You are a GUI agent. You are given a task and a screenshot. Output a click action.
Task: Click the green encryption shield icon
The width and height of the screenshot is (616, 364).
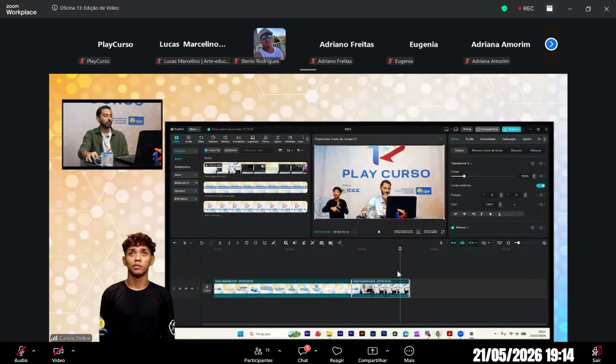click(504, 8)
